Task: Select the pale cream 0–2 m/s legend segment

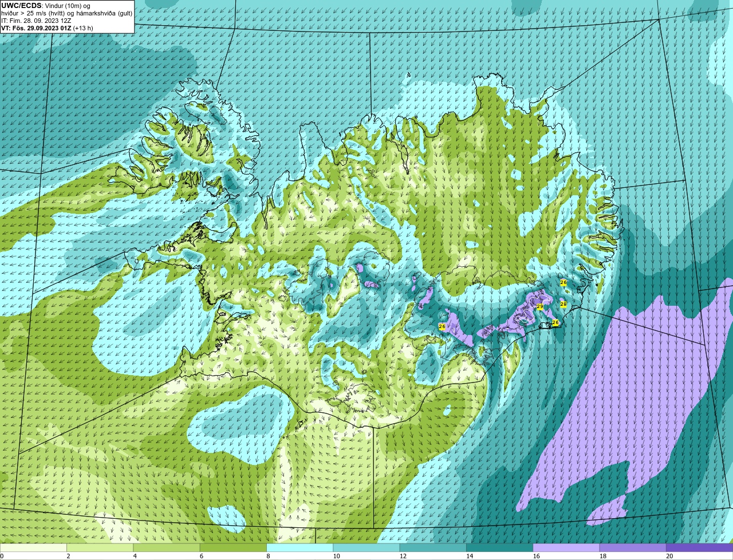Action: (33, 547)
